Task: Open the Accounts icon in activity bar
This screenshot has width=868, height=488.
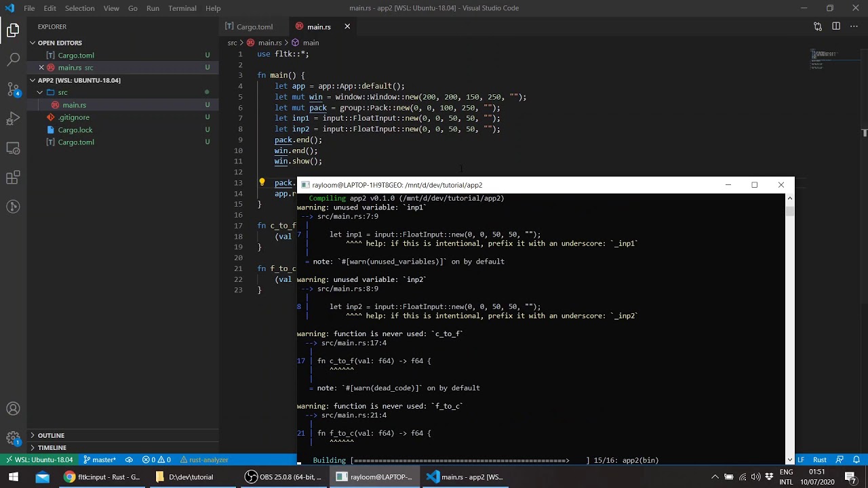Action: [x=13, y=409]
